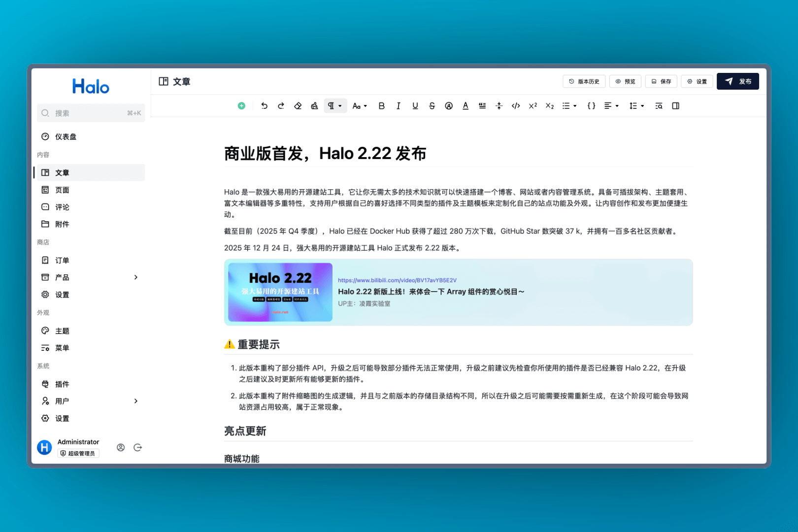Open the font size dropdown
Screen dimensions: 798x532
tap(360, 106)
